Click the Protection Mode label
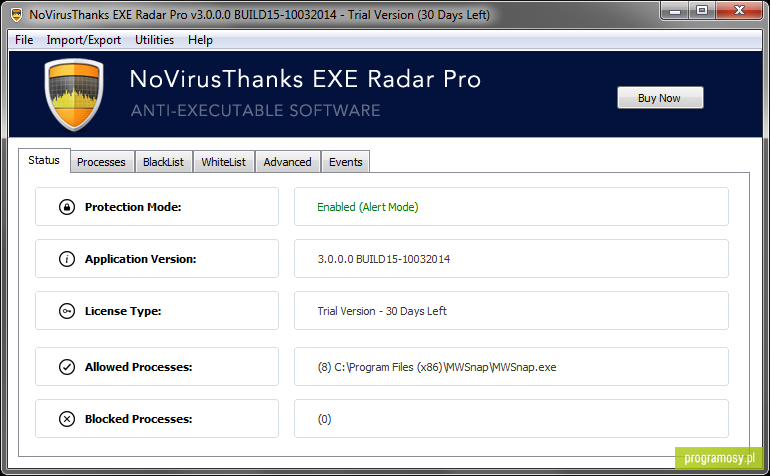Viewport: 770px width, 476px height. click(133, 207)
